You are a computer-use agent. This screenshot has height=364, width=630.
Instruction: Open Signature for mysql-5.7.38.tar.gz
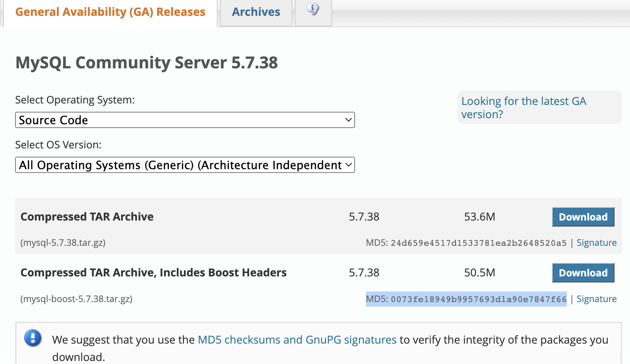tap(596, 242)
